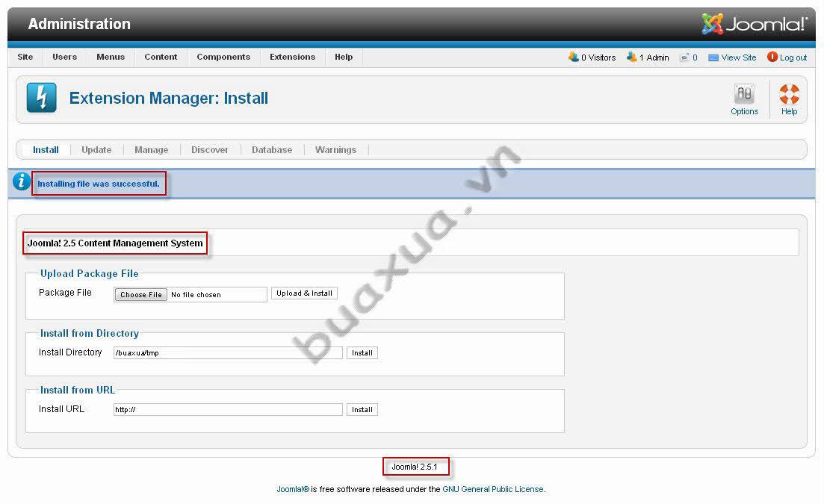The width and height of the screenshot is (824, 504).
Task: Click the '0 Visitors' status text
Action: click(x=598, y=57)
